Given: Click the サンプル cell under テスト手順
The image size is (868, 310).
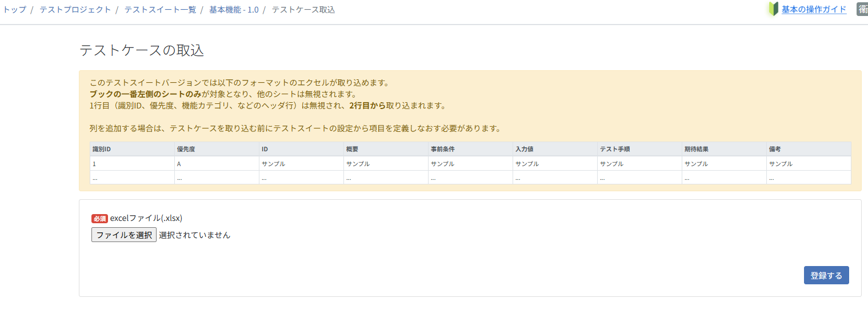Looking at the screenshot, I should (x=640, y=163).
